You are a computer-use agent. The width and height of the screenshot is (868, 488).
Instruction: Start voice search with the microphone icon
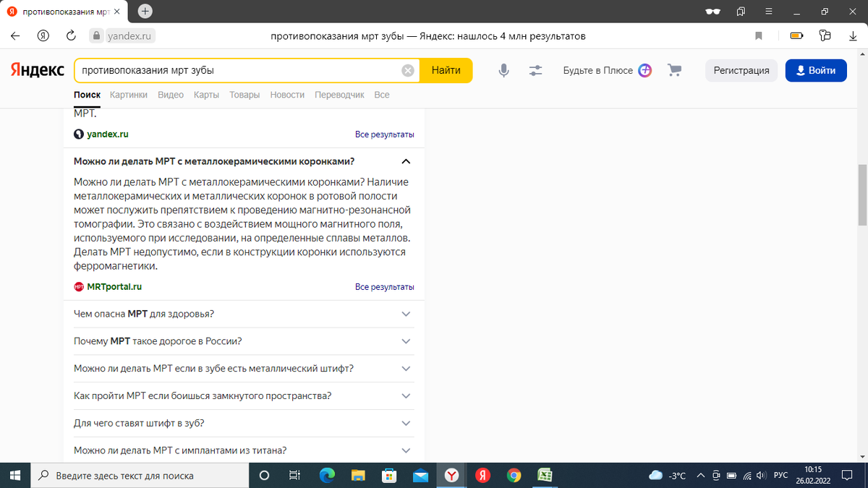pyautogui.click(x=503, y=70)
